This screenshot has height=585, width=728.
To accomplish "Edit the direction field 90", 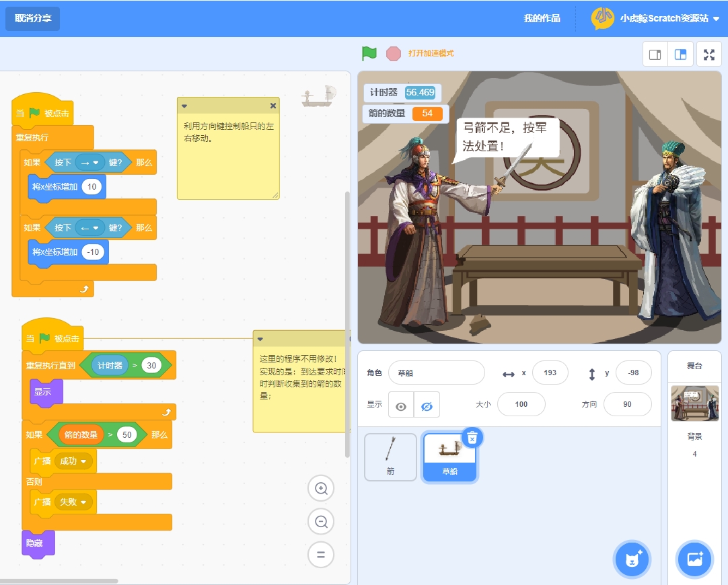I will [x=627, y=404].
